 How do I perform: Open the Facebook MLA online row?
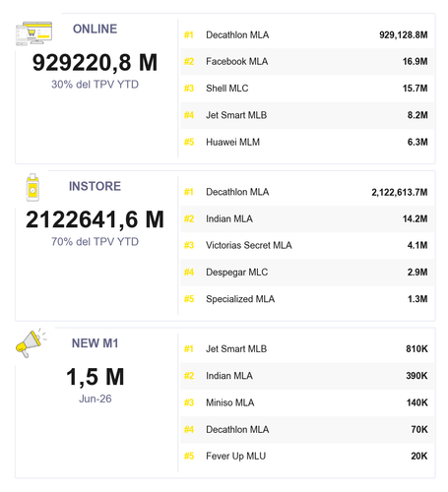[x=307, y=62]
